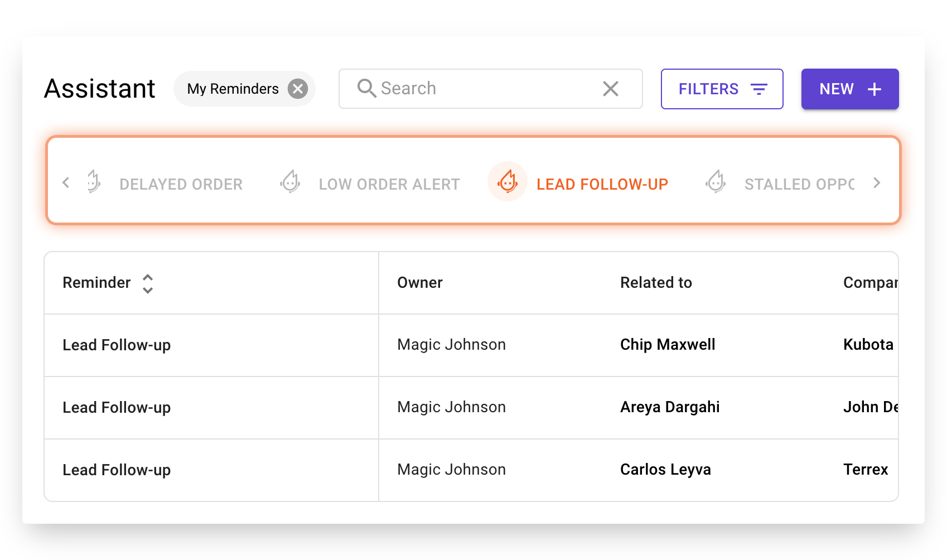Switch to the Low Order Alert tab
Screen dimensions: 947x560
coord(389,184)
